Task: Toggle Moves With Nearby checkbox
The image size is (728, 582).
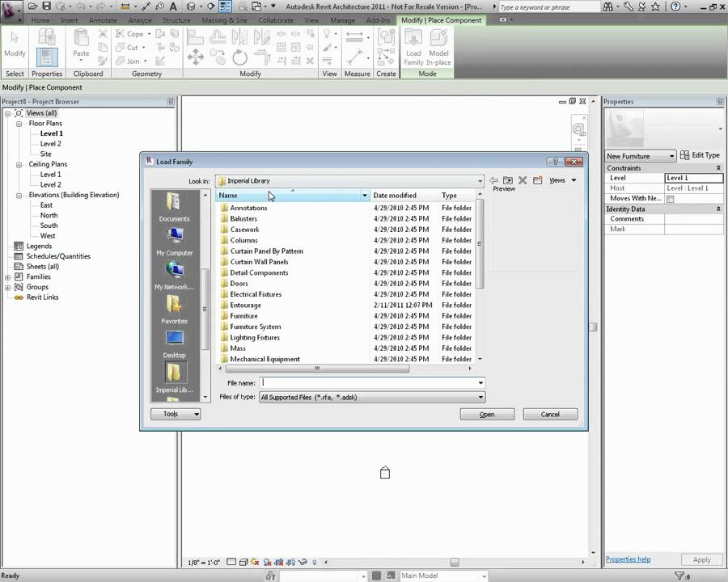Action: click(x=670, y=199)
